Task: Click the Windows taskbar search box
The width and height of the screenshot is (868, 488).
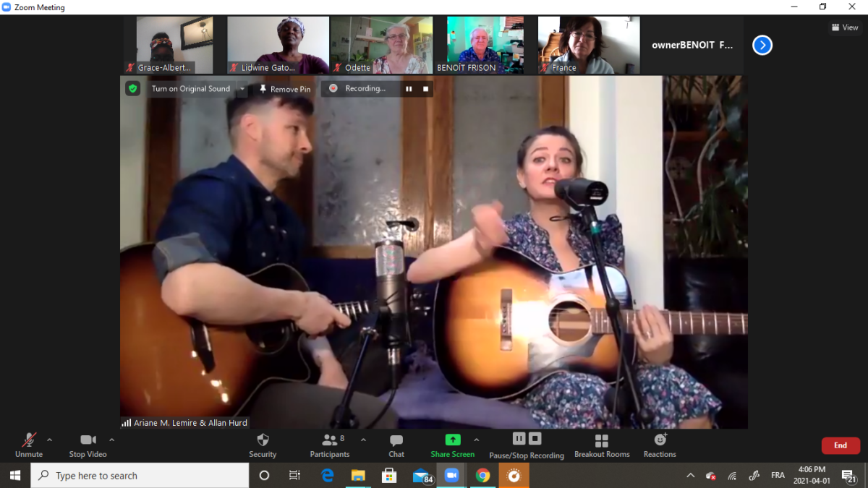Action: pos(140,476)
